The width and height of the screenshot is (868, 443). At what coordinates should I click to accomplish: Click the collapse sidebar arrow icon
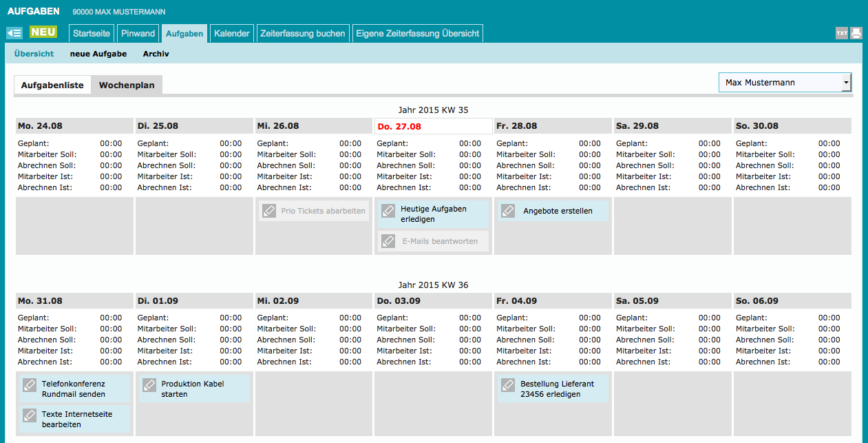[14, 33]
